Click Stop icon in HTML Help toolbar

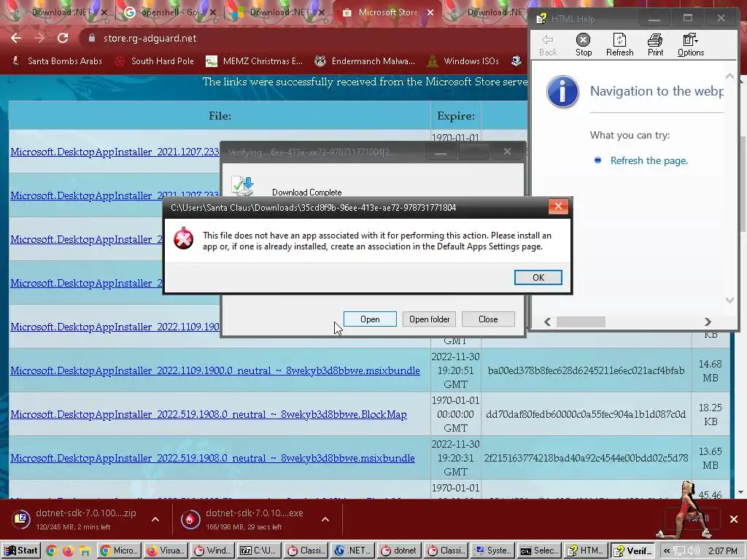tap(583, 45)
